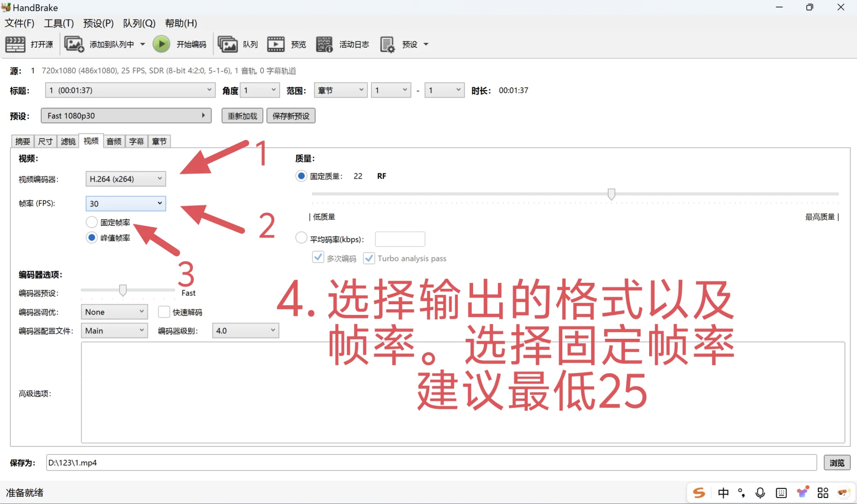Open the 视频编码器 dropdown showing H.264 (x264)

pyautogui.click(x=126, y=179)
